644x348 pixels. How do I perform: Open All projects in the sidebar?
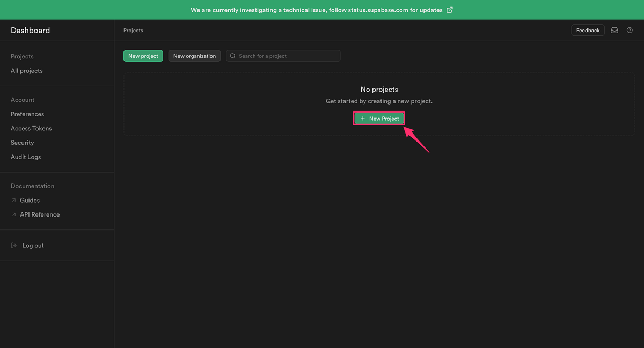click(27, 71)
